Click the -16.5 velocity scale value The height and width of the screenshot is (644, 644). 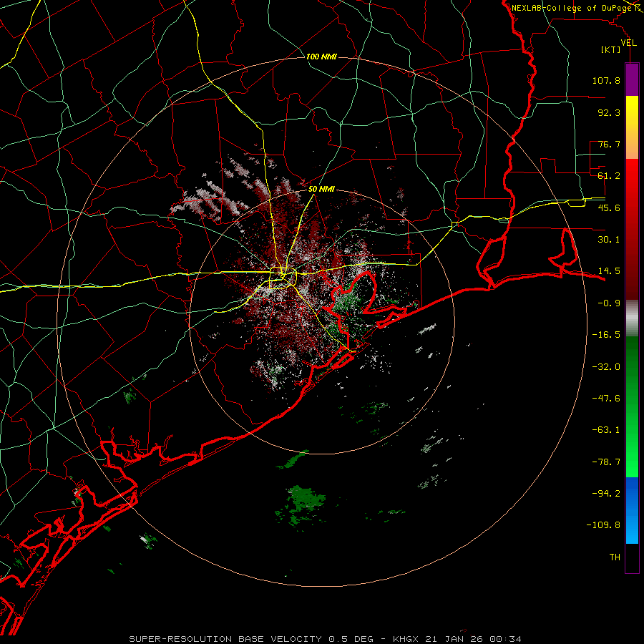(x=606, y=335)
